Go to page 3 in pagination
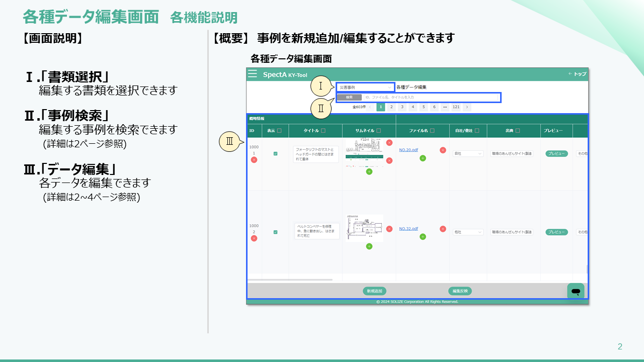The height and width of the screenshot is (362, 644). tap(402, 107)
